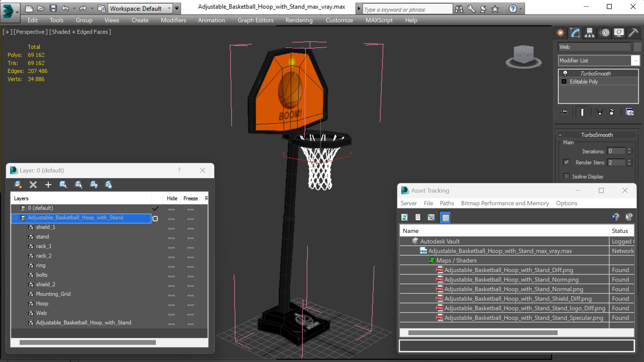This screenshot has height=362, width=644.
Task: Uncheck the Render Iters checkbox
Action: tap(567, 162)
